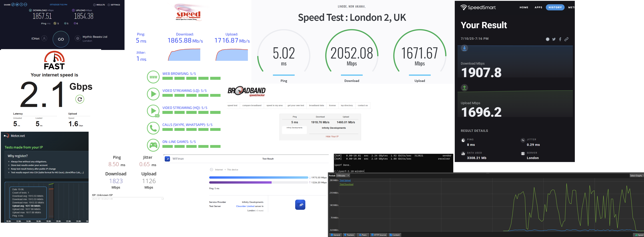Open 'get your own test' tab
Image resolution: width=644 pixels, height=237 pixels.
point(296,106)
